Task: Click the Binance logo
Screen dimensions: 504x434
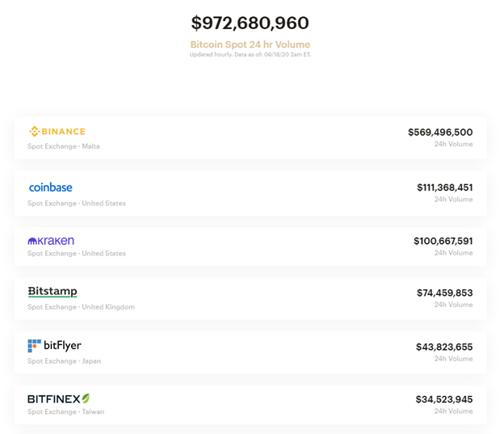Action: 57,131
